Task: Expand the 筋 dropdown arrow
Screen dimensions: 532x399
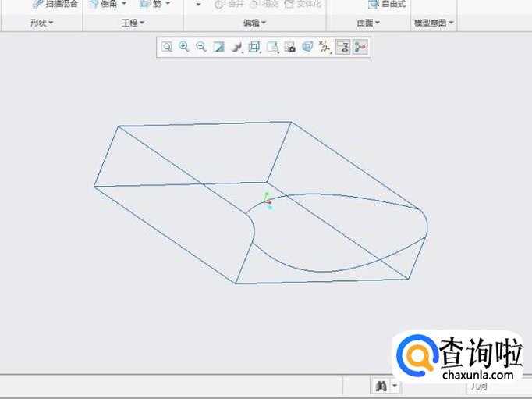Action: tap(168, 4)
